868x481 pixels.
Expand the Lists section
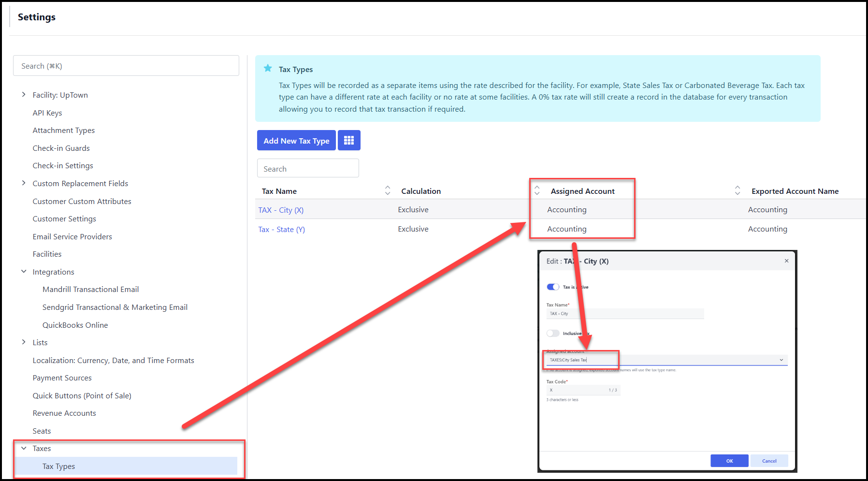(24, 342)
